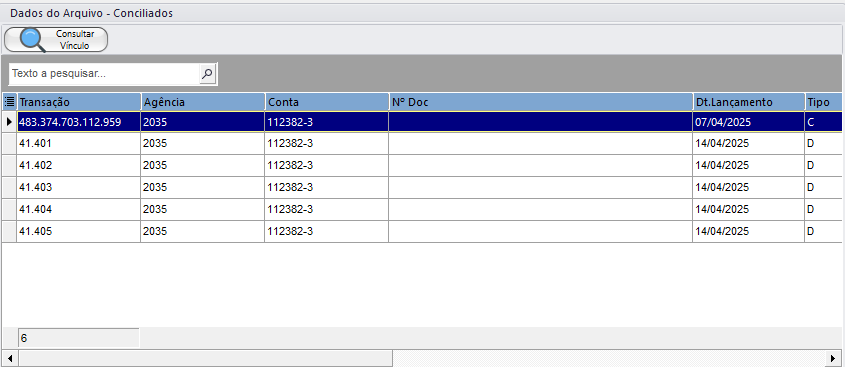Select transaction 483.374.703.112.959 cell
This screenshot has height=367, width=845.
pos(79,122)
